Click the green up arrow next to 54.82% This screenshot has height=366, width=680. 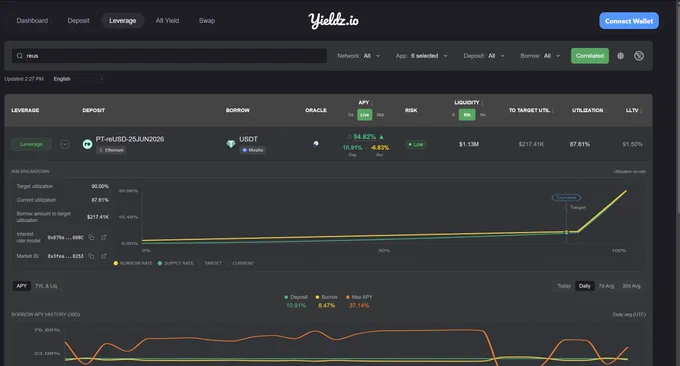[382, 137]
